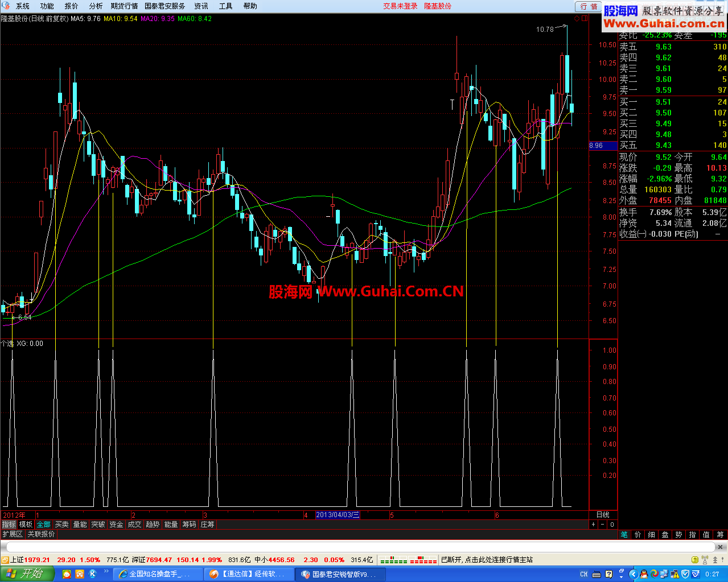This screenshot has width=728, height=582.
Task: Select the 势 side panel tab
Action: coord(679,534)
